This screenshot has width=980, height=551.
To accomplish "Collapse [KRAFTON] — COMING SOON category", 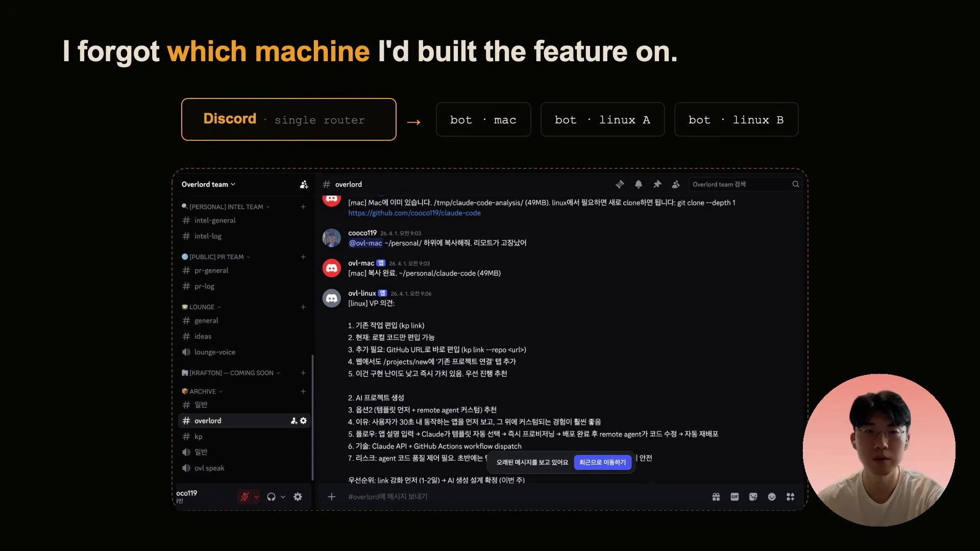I will point(231,373).
